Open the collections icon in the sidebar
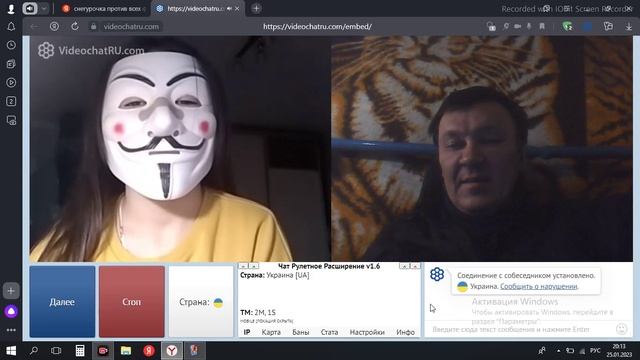Image resolution: width=640 pixels, height=360 pixels. [x=11, y=64]
